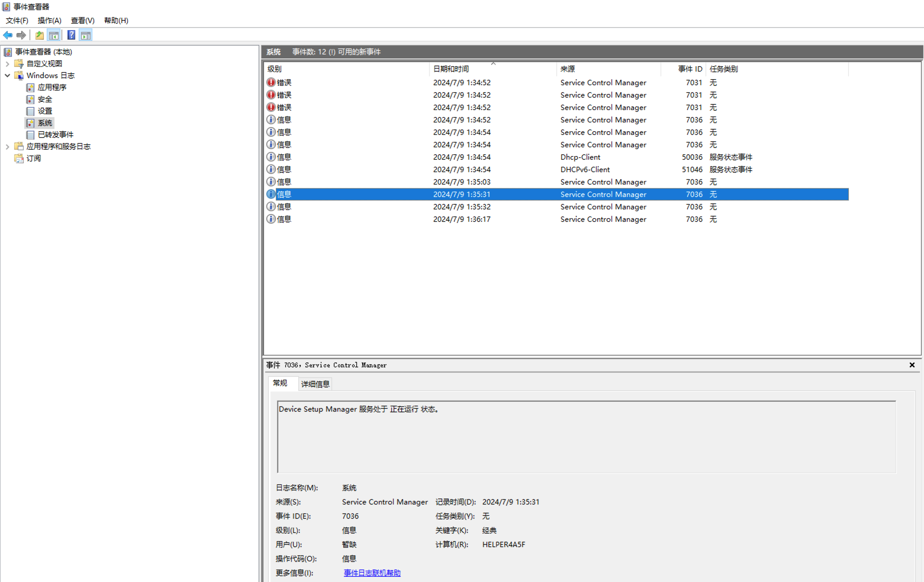Toggle the Show/Hide Console Tree toolbar button

click(x=54, y=35)
